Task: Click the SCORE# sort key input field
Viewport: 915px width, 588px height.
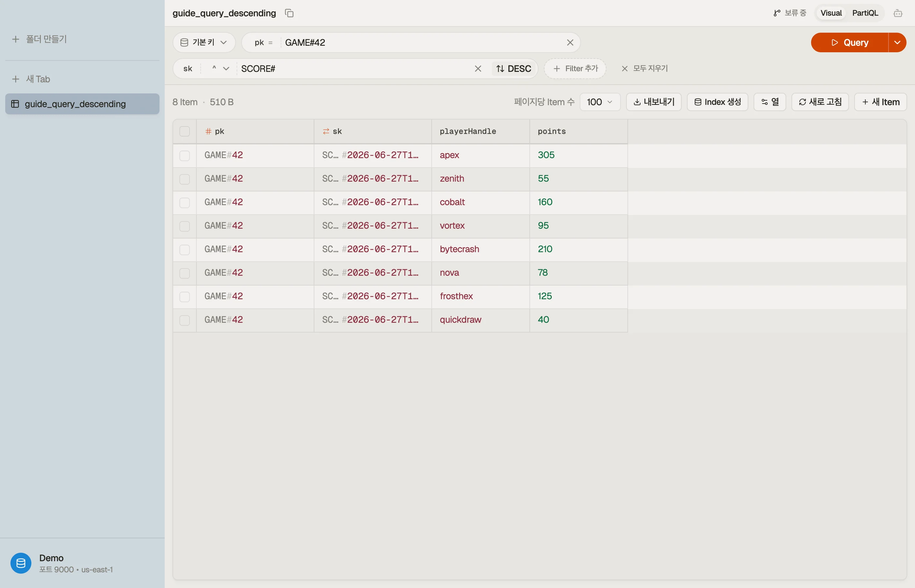Action: pyautogui.click(x=354, y=69)
